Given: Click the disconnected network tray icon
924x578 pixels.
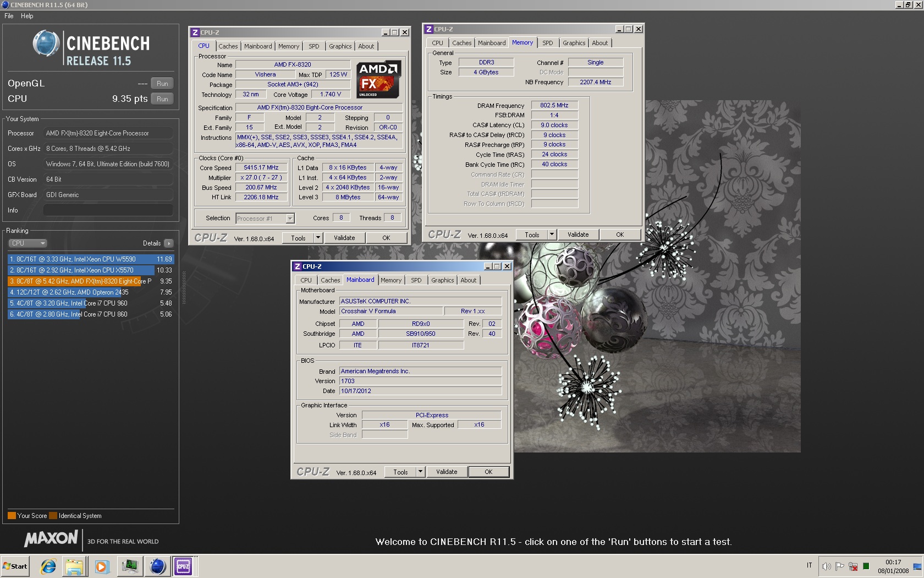Looking at the screenshot, I should 853,566.
